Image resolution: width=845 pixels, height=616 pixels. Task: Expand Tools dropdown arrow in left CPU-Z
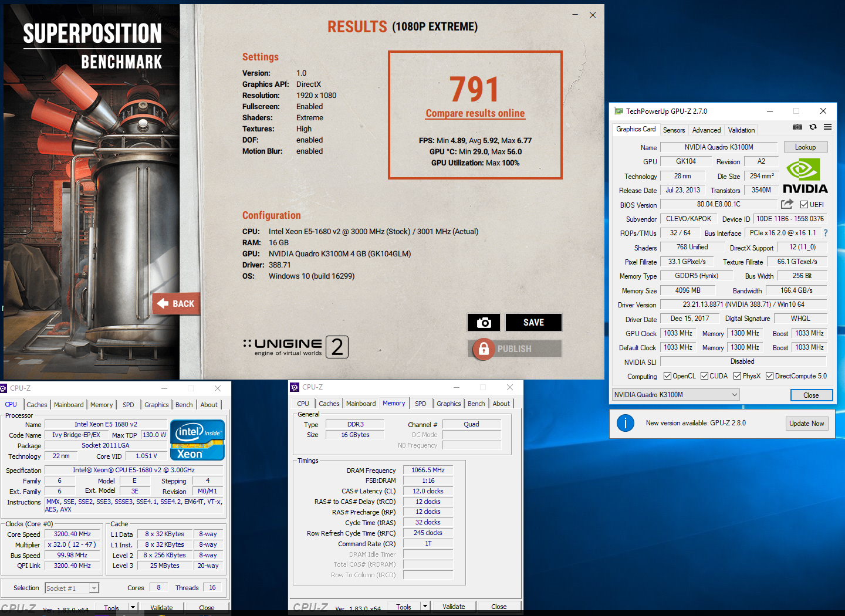[x=133, y=608]
